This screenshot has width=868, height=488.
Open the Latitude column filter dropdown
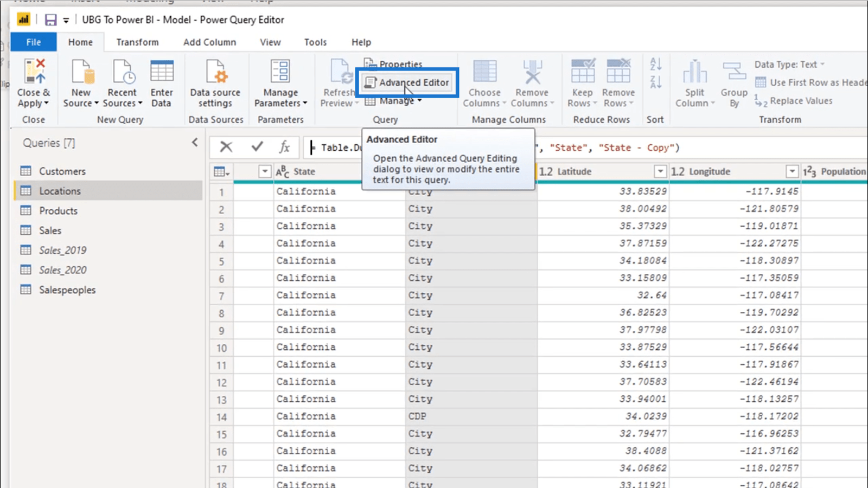[660, 172]
